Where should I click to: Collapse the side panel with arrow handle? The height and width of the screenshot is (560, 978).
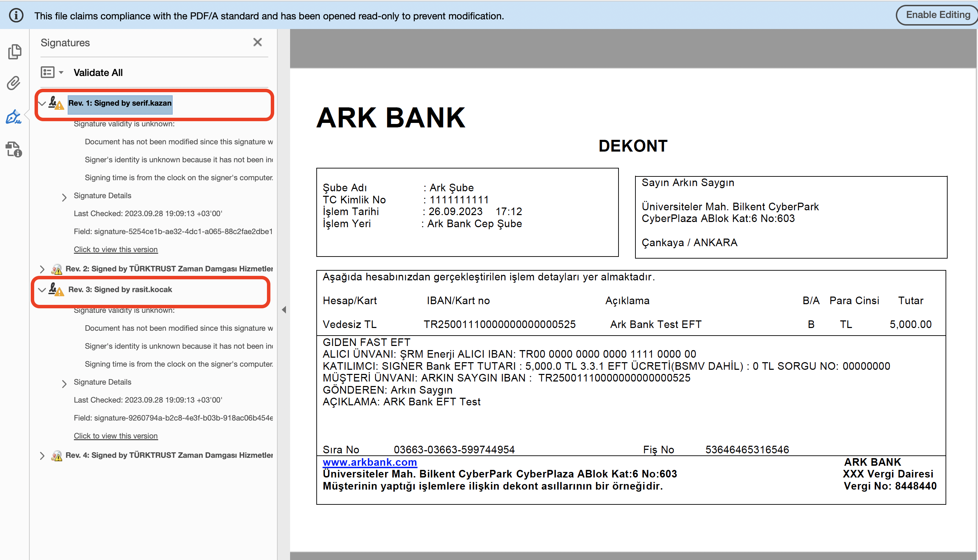pos(284,310)
